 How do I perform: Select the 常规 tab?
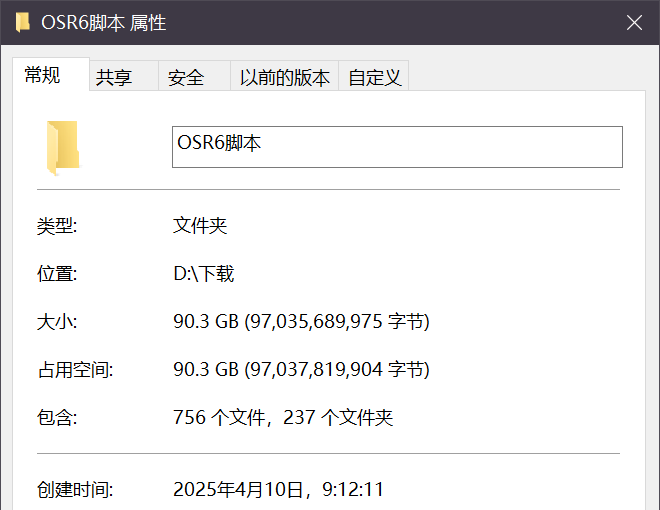(x=51, y=74)
